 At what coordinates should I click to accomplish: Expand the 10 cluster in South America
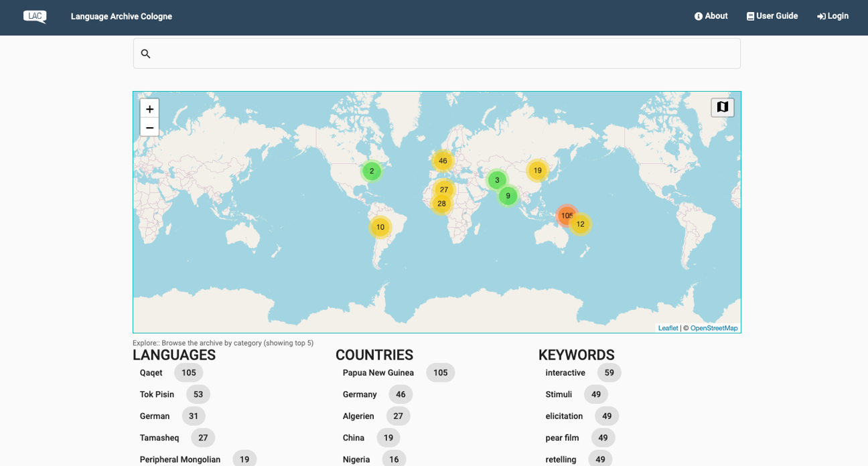click(x=380, y=227)
